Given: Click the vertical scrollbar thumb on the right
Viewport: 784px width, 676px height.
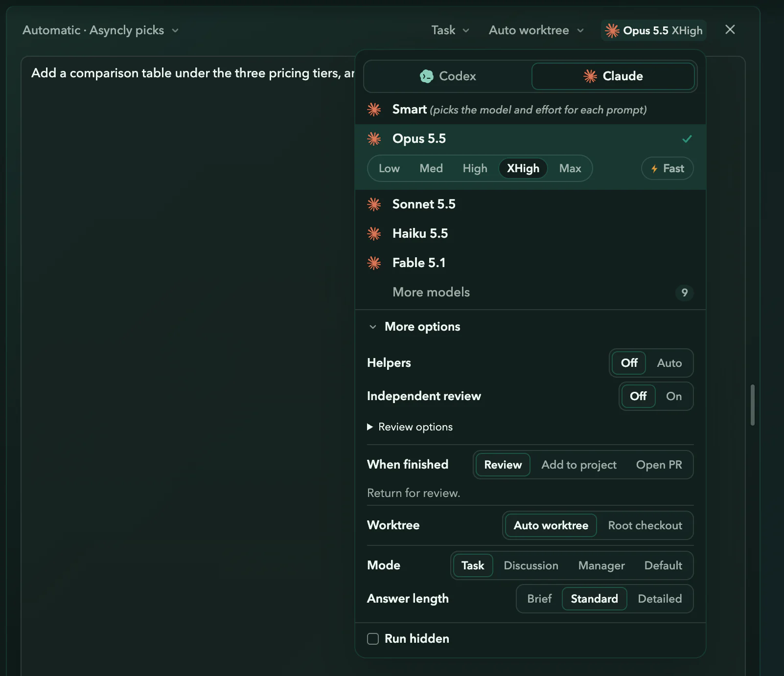Looking at the screenshot, I should (x=753, y=405).
